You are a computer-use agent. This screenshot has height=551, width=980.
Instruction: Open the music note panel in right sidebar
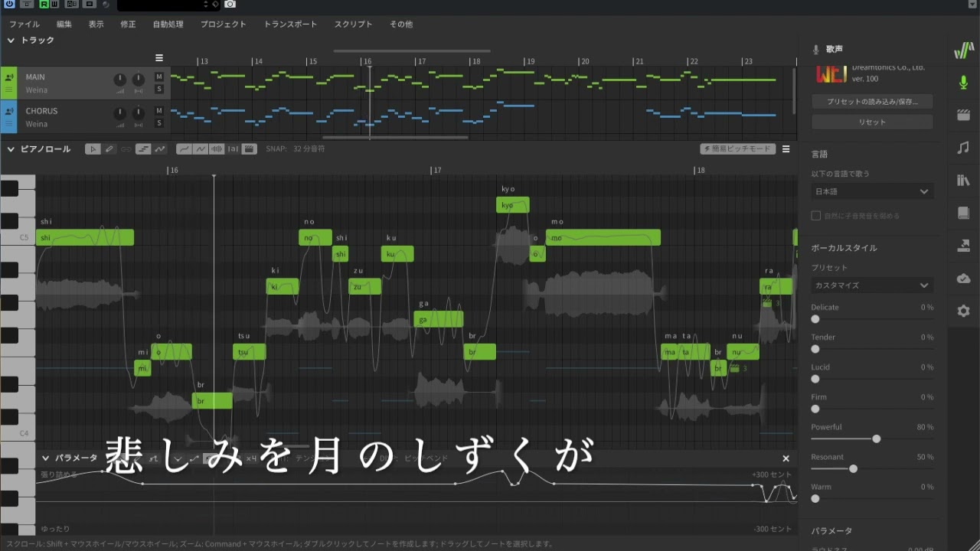[x=963, y=148]
